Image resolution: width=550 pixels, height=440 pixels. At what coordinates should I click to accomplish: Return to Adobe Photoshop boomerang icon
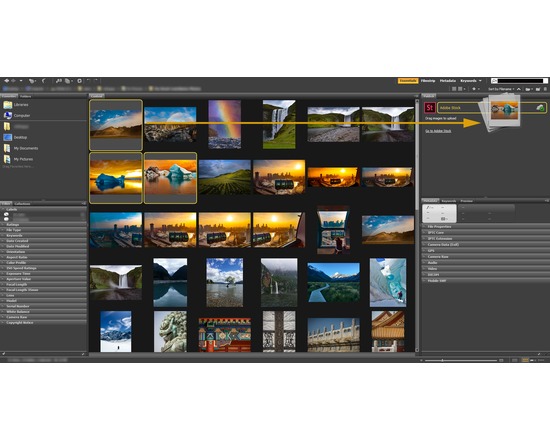coord(43,81)
